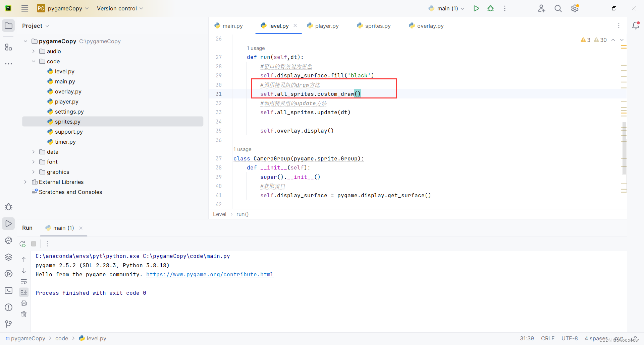Open timer.py in project tree
This screenshot has width=644, height=345.
[x=65, y=142]
